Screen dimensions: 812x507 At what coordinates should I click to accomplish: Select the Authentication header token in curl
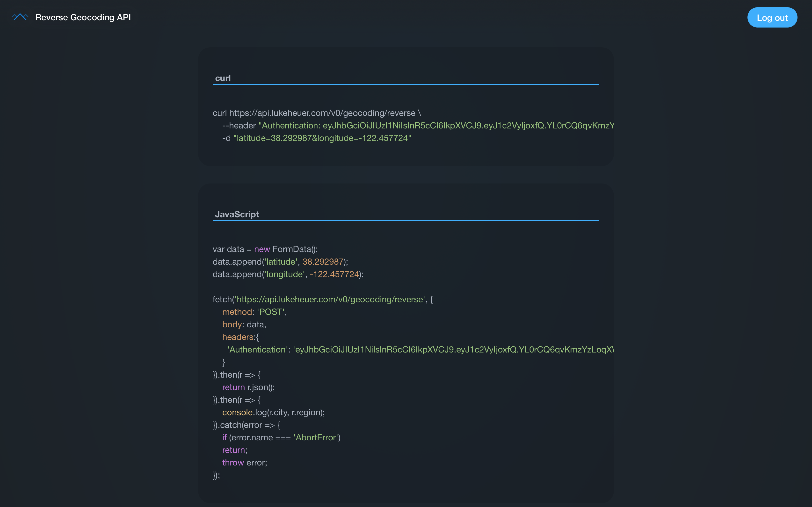pos(436,125)
